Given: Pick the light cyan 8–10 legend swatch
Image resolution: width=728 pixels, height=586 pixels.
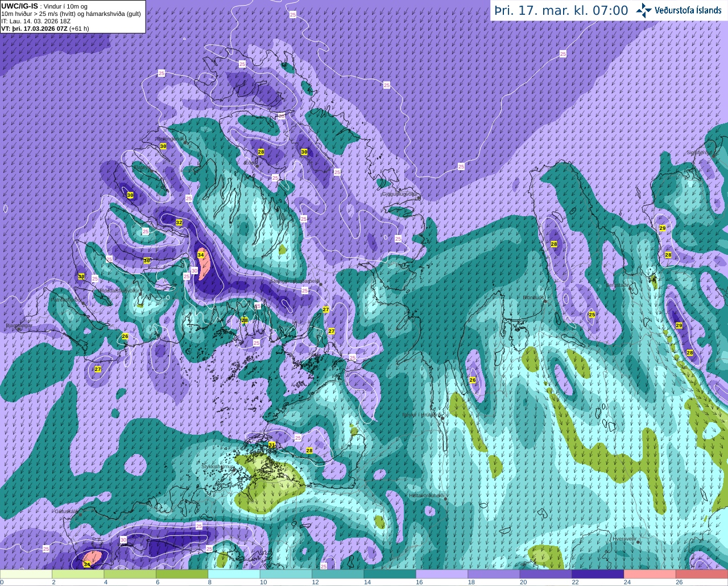Looking at the screenshot, I should pos(234,574).
